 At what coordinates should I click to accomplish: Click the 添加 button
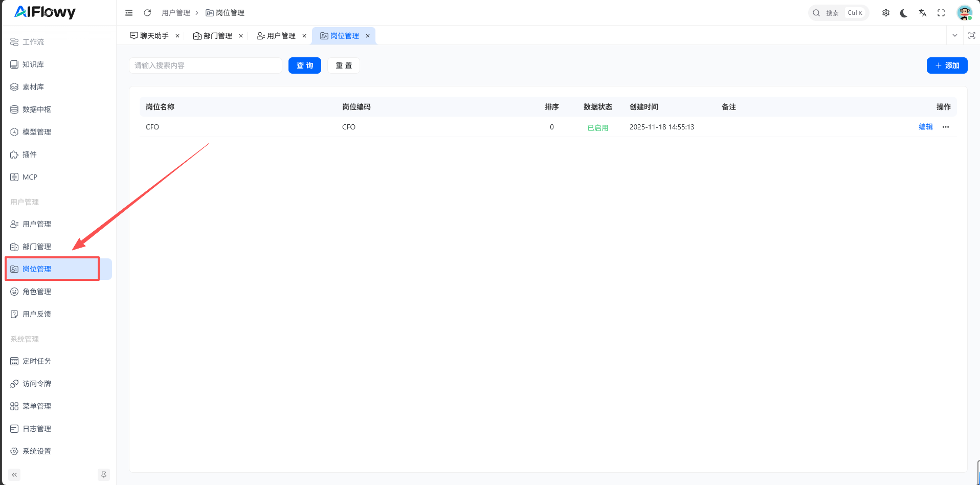[x=947, y=65]
